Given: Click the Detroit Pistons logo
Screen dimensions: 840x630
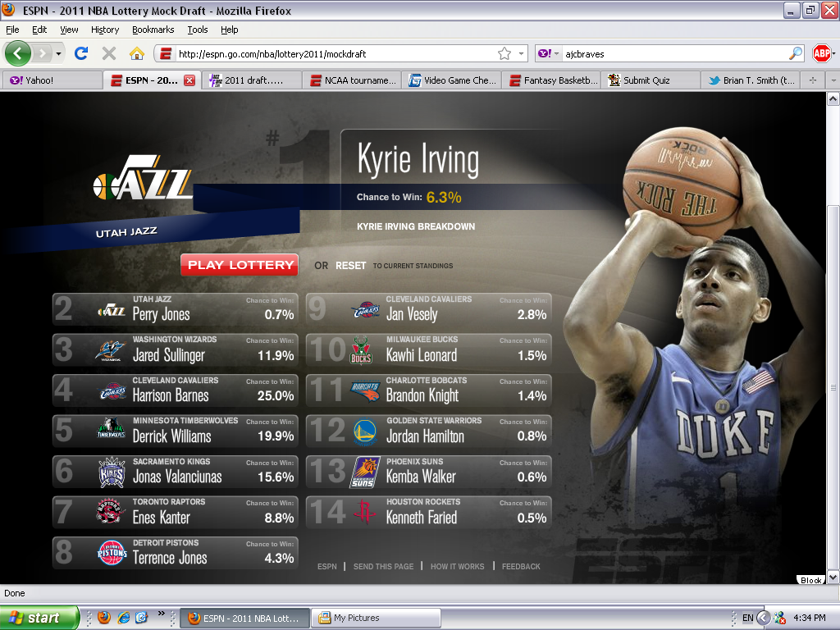Looking at the screenshot, I should (x=112, y=552).
